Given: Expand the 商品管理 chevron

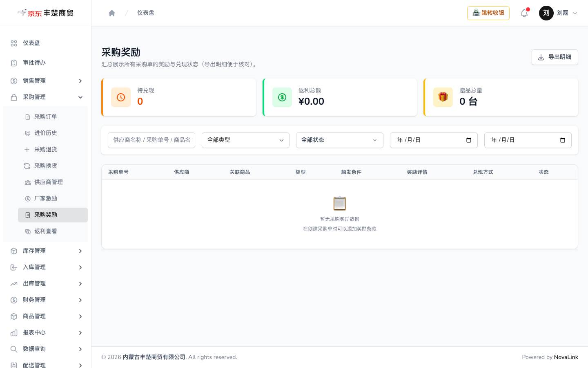Looking at the screenshot, I should point(80,316).
